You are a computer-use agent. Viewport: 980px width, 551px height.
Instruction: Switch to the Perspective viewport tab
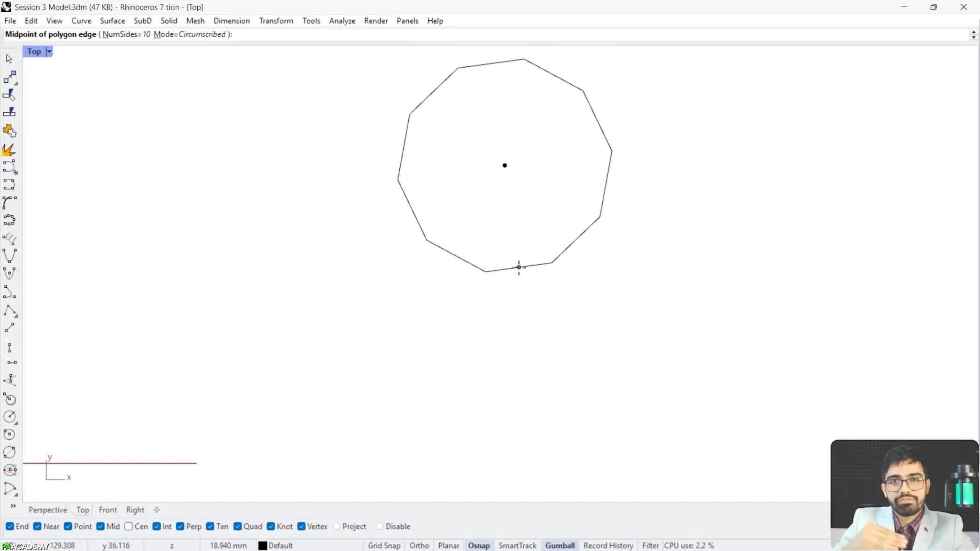tap(47, 510)
